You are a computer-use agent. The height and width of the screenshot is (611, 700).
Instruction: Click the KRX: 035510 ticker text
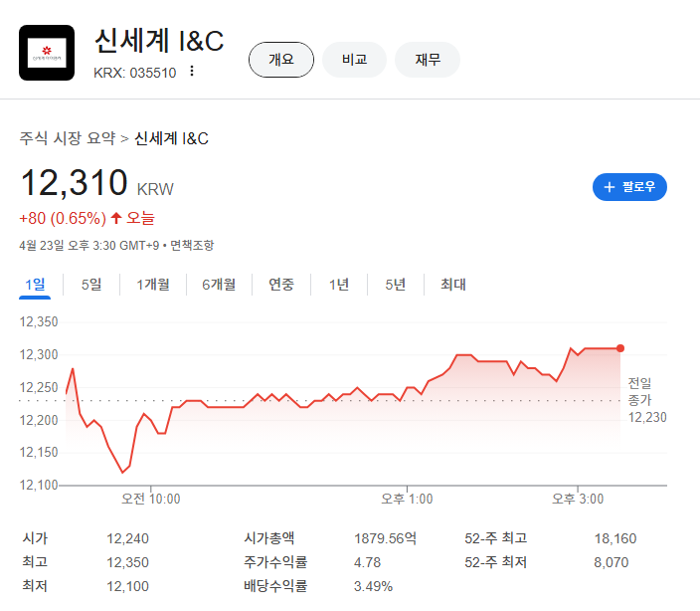pos(135,73)
